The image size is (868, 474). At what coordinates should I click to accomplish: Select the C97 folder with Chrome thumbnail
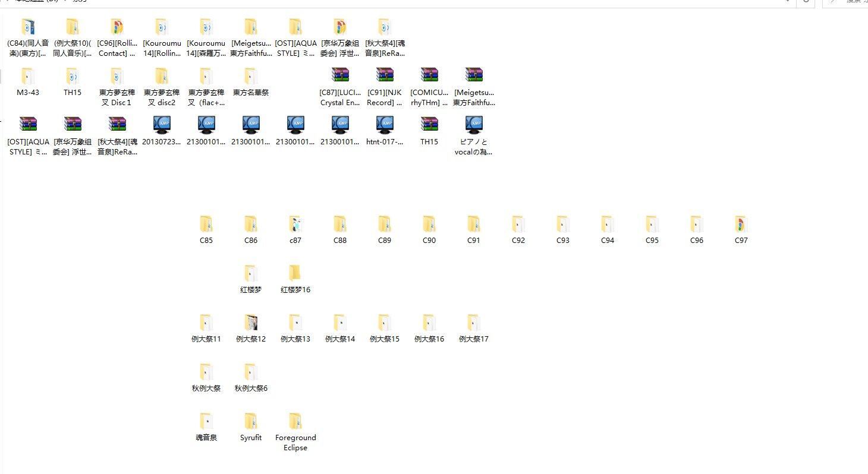pyautogui.click(x=741, y=230)
